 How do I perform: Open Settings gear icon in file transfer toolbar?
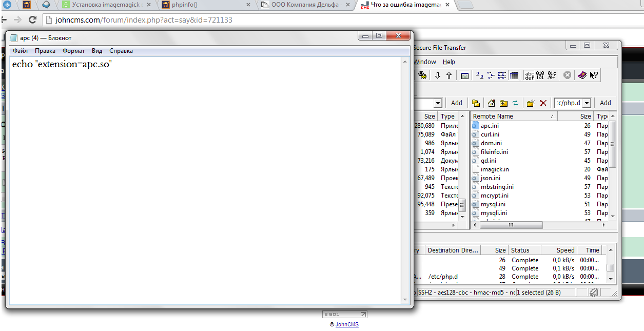click(x=422, y=75)
